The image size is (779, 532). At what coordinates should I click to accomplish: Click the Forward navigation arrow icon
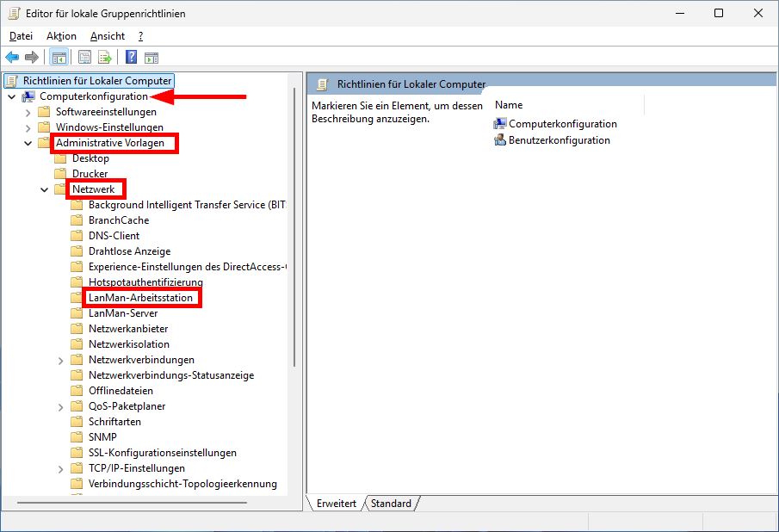point(33,57)
